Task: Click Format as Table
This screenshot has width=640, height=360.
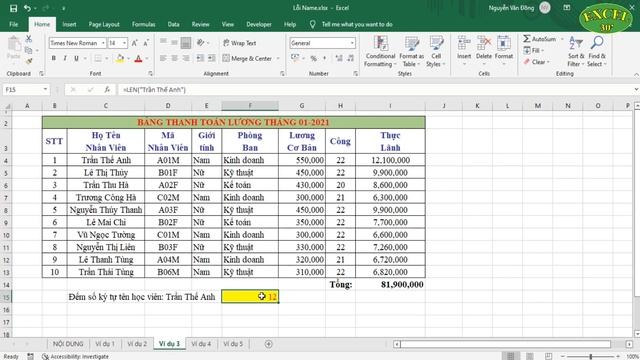Action: click(x=411, y=51)
